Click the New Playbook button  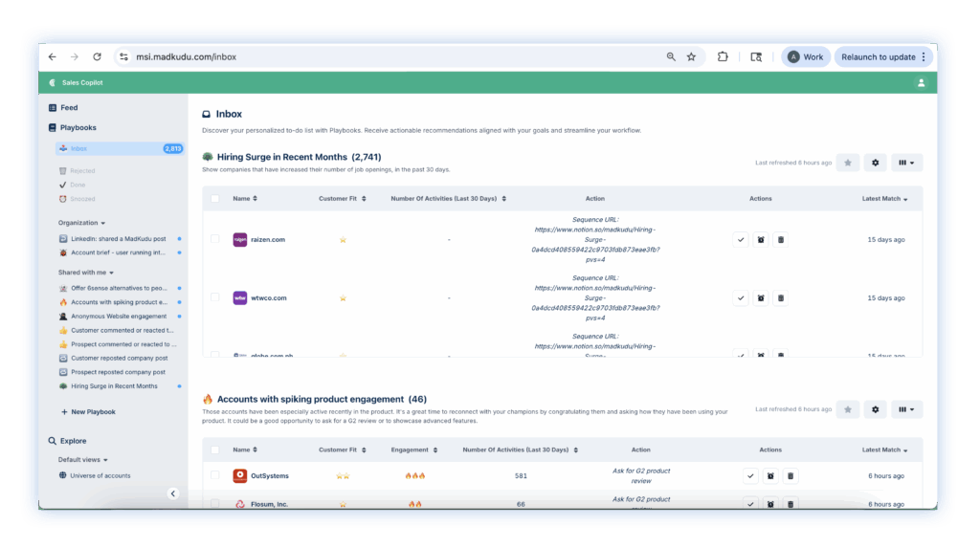pyautogui.click(x=88, y=412)
